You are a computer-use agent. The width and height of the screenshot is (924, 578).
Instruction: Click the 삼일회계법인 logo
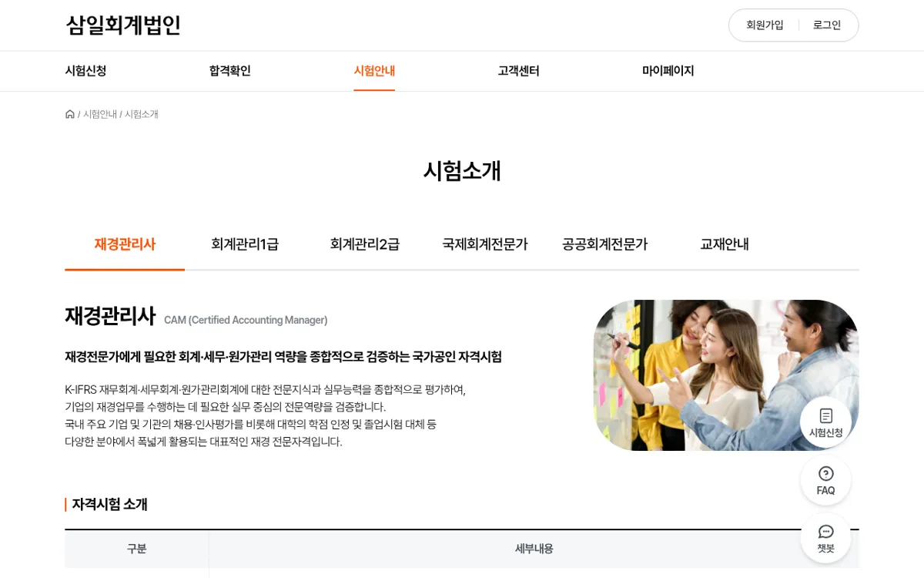point(123,25)
